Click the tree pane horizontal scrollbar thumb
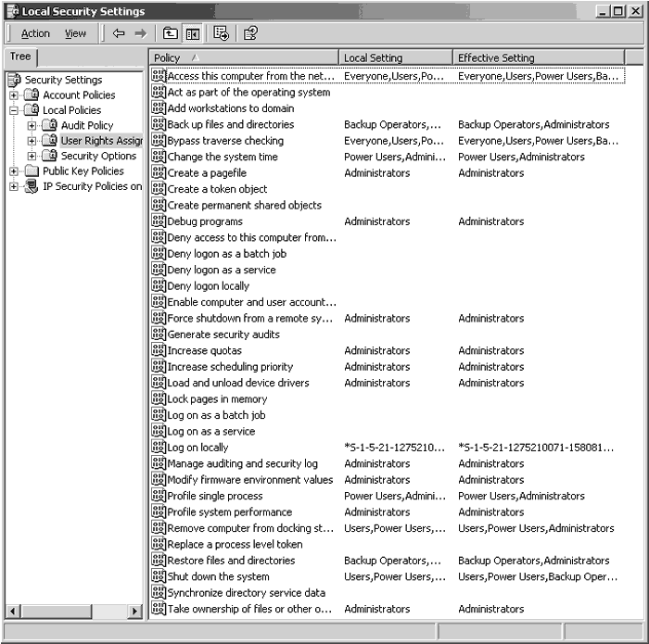The image size is (649, 644). [57, 611]
